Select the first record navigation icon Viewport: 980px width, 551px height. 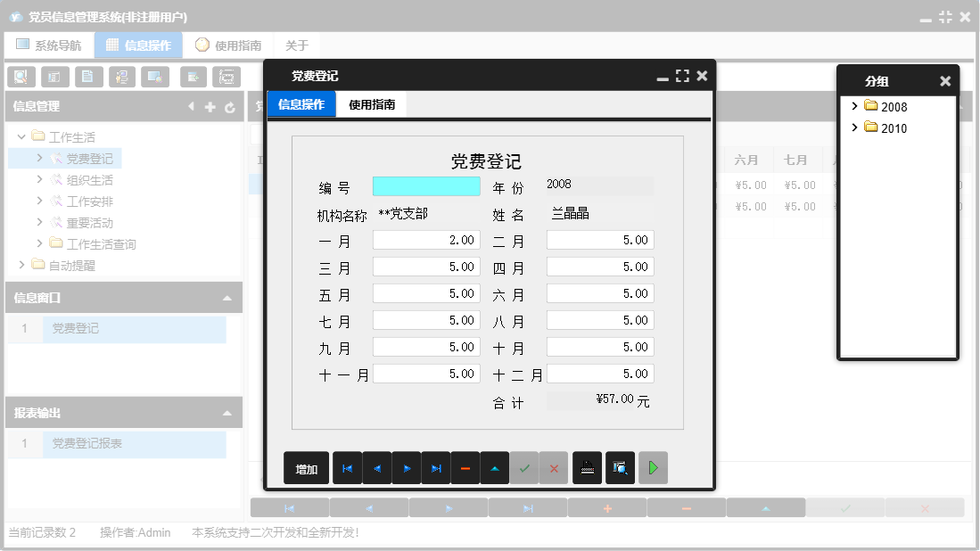[347, 467]
